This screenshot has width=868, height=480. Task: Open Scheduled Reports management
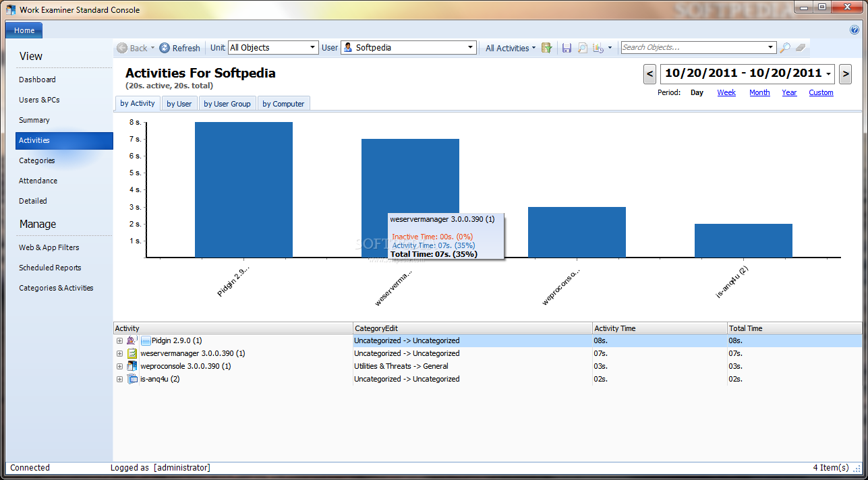pyautogui.click(x=50, y=268)
